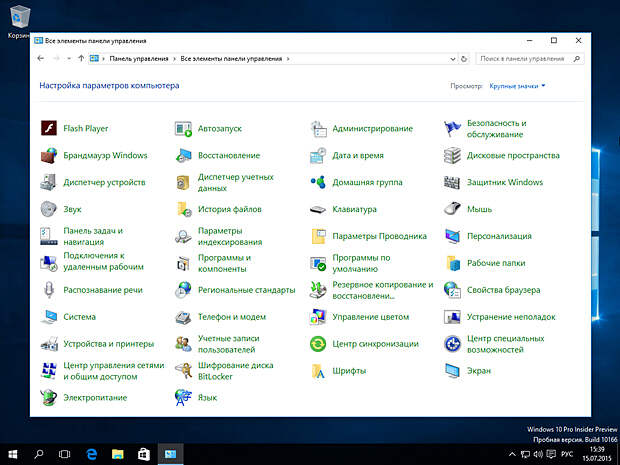Open the Персонализация icon
The image size is (620, 465).
(452, 236)
